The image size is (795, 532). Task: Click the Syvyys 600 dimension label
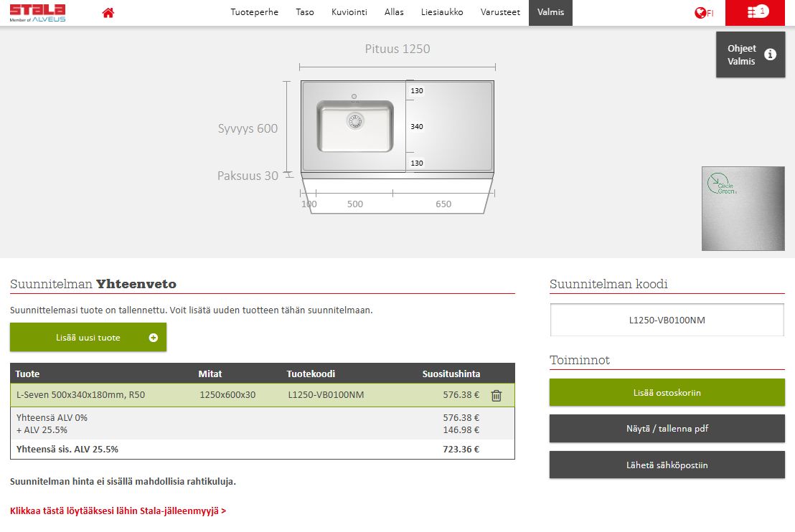[x=248, y=128]
